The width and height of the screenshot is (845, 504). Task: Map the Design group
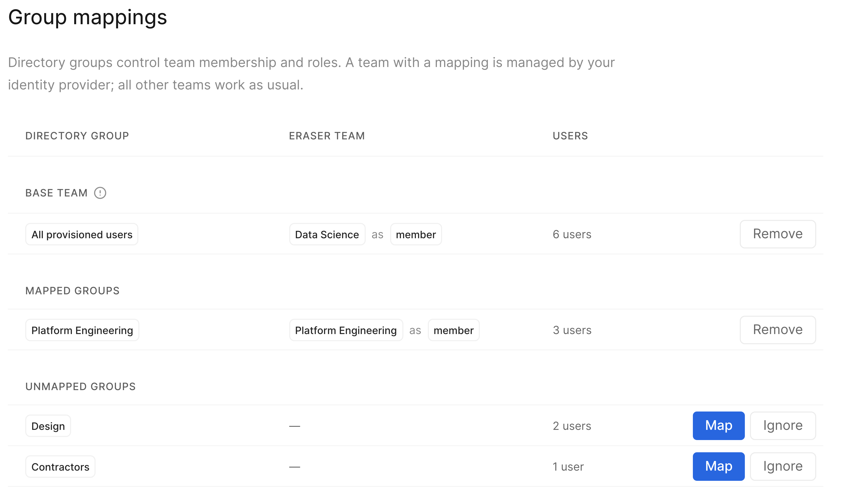click(719, 426)
